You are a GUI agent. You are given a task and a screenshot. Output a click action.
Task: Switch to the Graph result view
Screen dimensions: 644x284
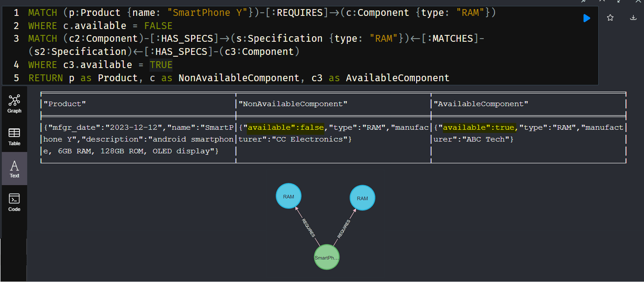14,103
